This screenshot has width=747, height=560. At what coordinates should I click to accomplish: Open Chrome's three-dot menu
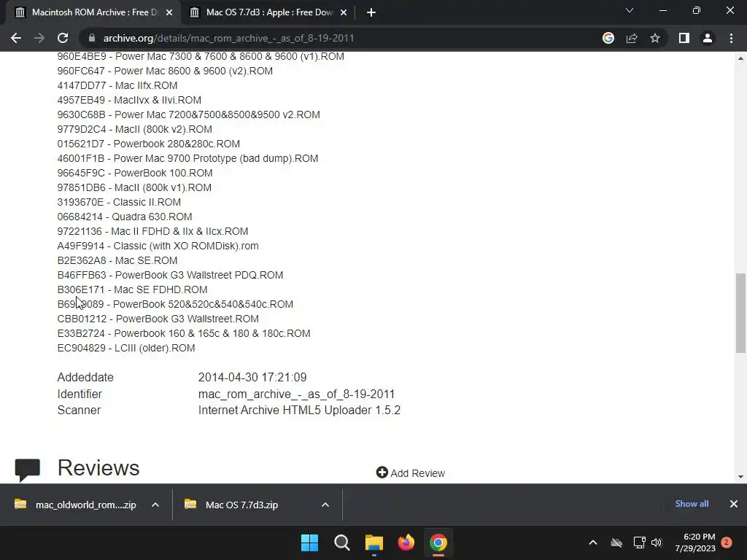(x=731, y=38)
